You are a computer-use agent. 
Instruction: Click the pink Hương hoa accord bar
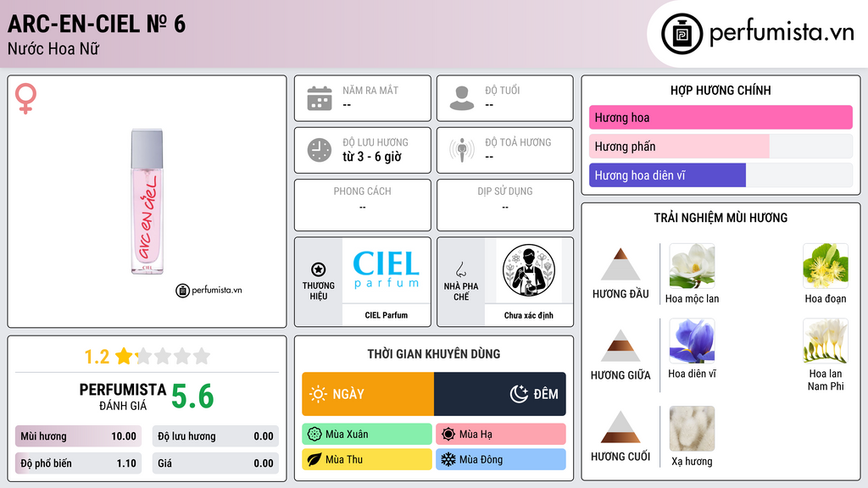tap(721, 117)
